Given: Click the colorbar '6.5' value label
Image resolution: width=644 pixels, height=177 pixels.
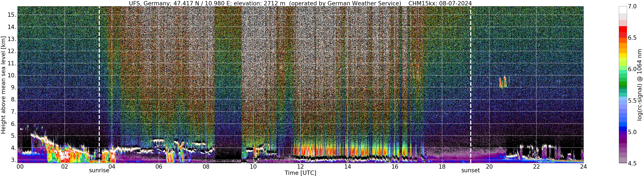Looking at the screenshot, I should click(x=632, y=38).
